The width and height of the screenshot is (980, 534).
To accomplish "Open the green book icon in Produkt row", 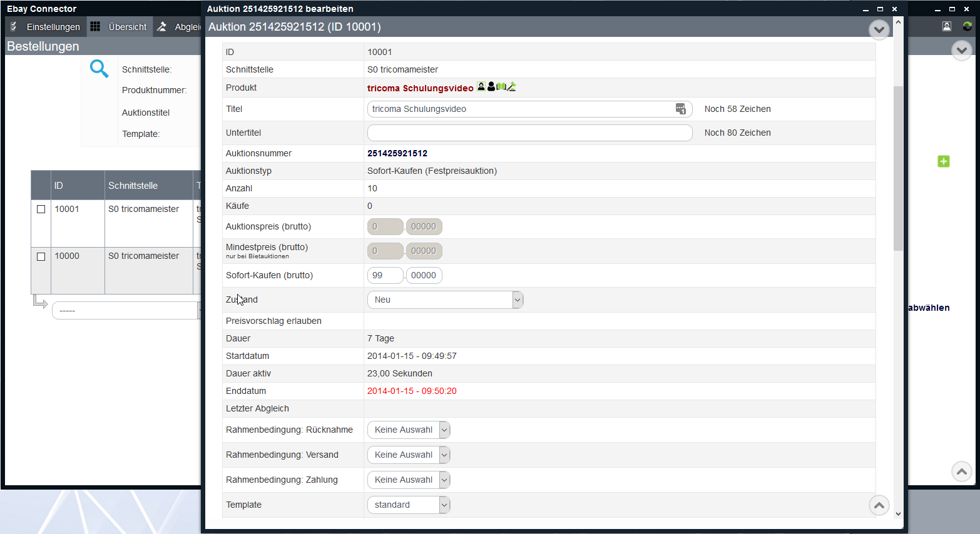I will (501, 86).
